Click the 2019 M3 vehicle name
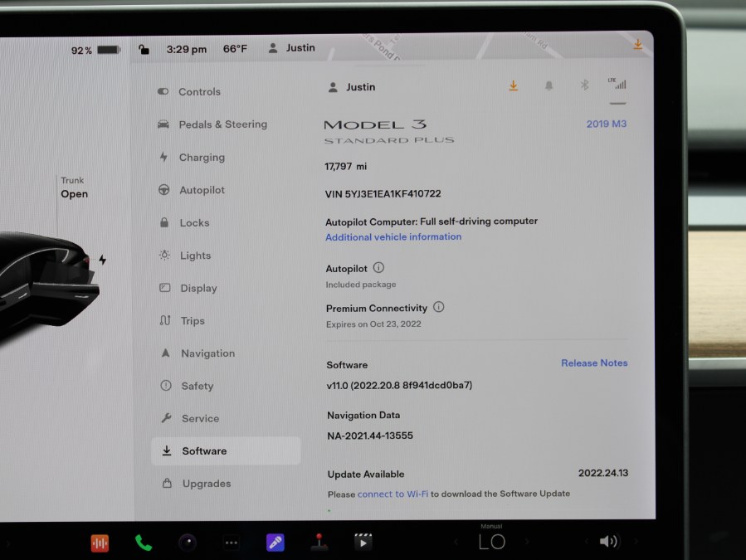Viewport: 746px width, 560px height. [606, 124]
